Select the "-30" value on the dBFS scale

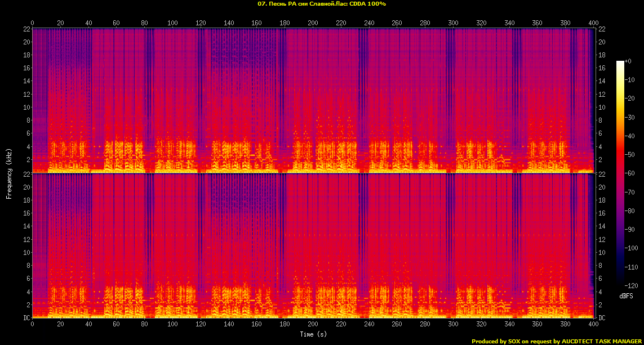[x=629, y=117]
